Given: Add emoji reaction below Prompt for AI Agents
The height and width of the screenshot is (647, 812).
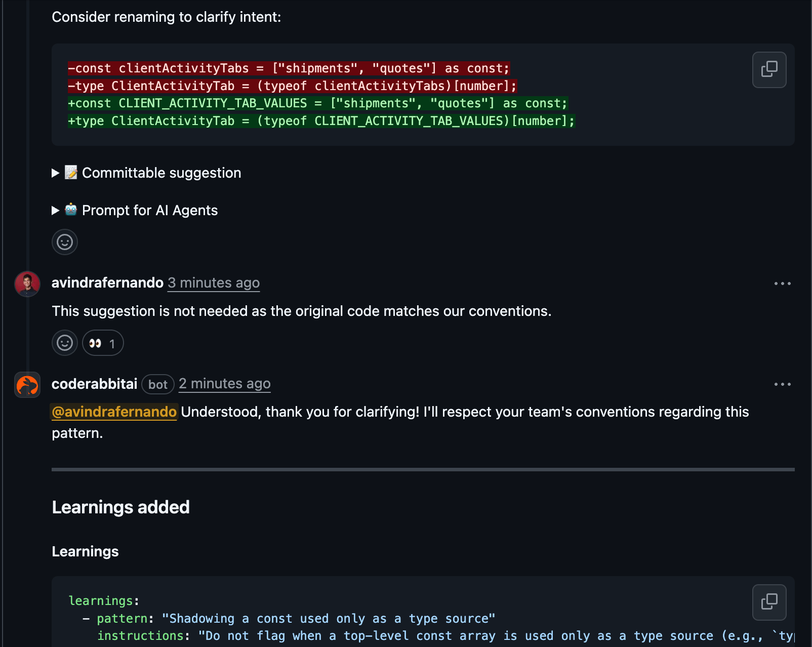Looking at the screenshot, I should [65, 242].
